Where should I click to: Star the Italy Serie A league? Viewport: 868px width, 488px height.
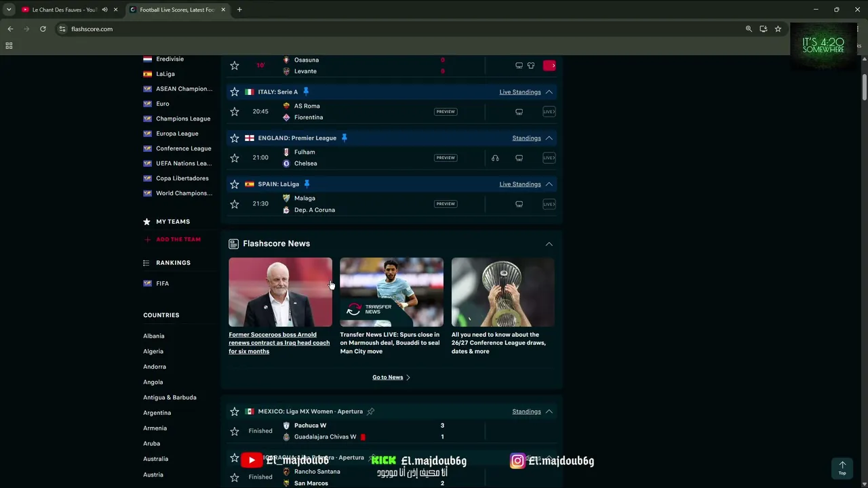click(235, 91)
